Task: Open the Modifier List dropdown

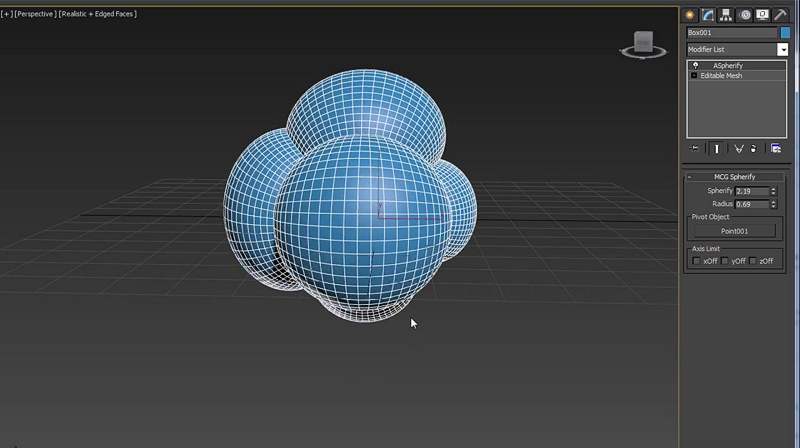Action: click(x=783, y=49)
